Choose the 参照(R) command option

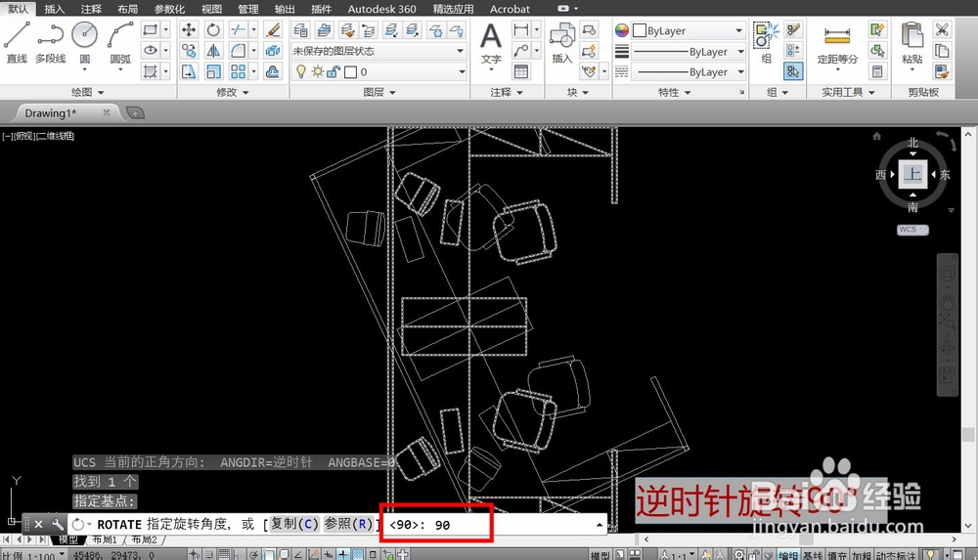348,524
